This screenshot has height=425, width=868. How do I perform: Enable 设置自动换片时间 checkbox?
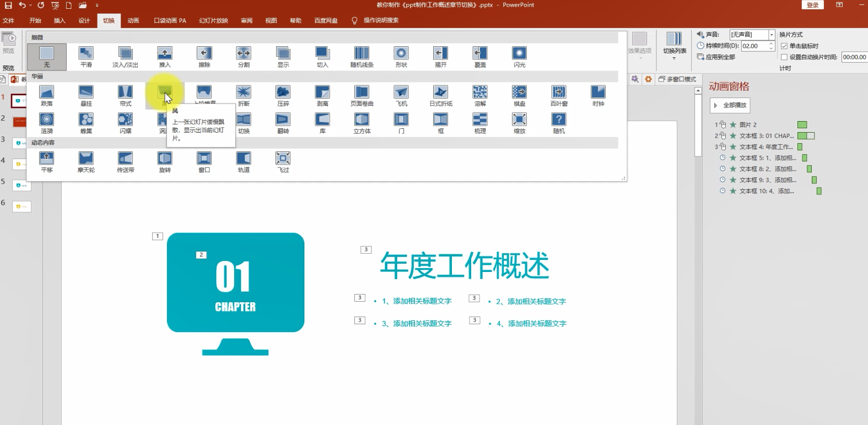[x=784, y=57]
